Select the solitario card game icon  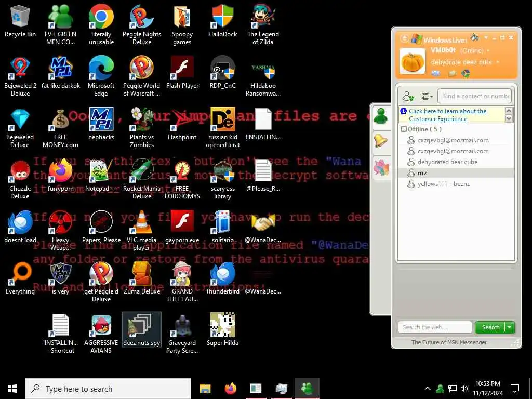pos(222,228)
